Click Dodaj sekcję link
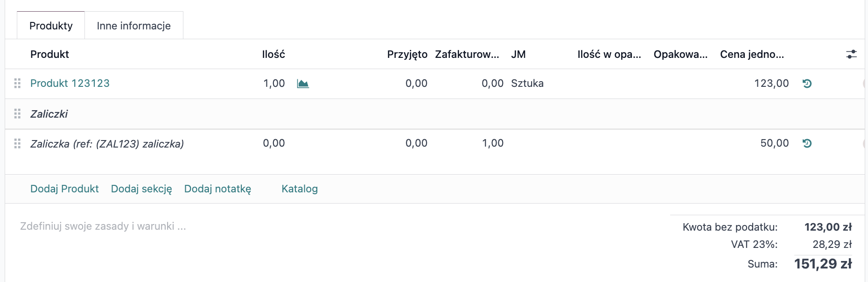 point(141,189)
